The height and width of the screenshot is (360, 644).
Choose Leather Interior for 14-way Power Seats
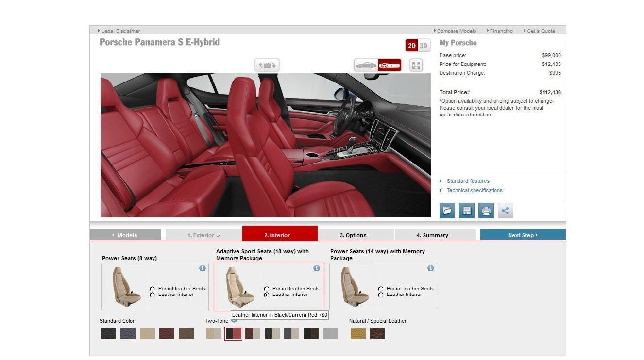[x=381, y=295]
